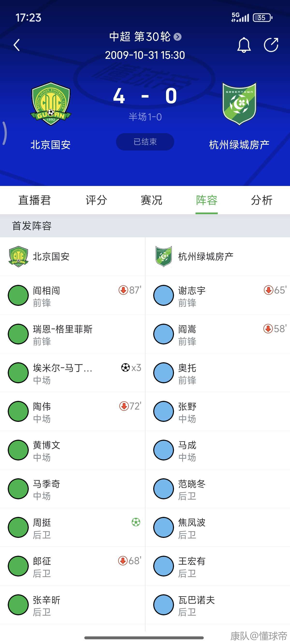290x644 pixels.
Task: Tap the back arrow icon
Action: [x=16, y=45]
